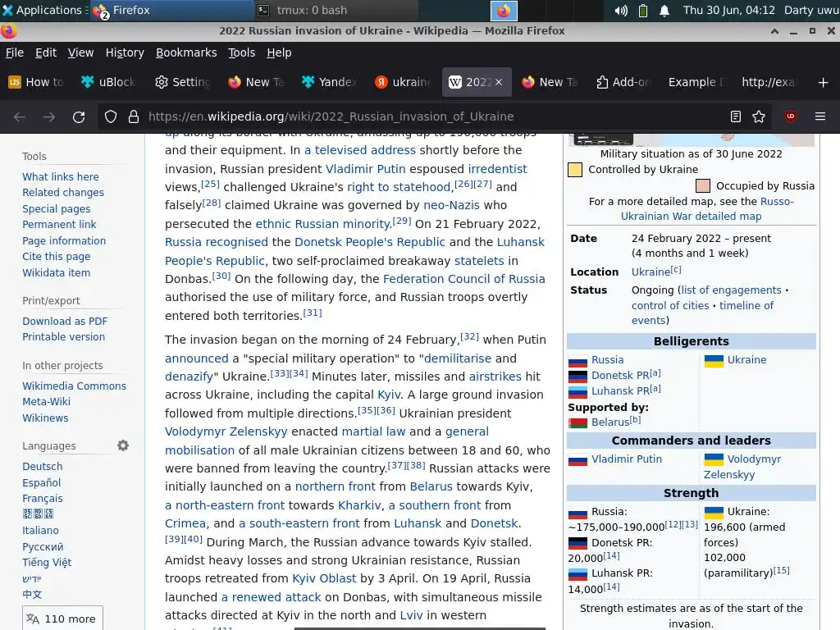Switch to the Add-ons tab
This screenshot has height=630, width=840.
(x=623, y=82)
